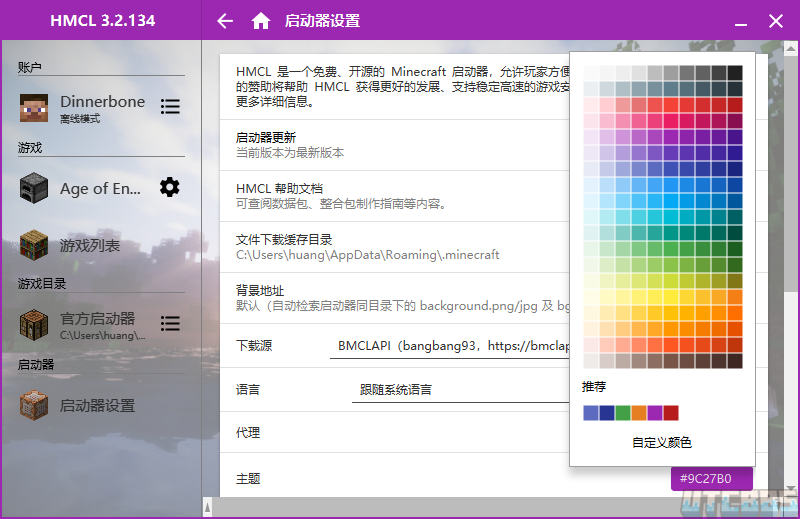The height and width of the screenshot is (519, 800).
Task: Click the command block icon for 启动器设置
Action: click(34, 406)
